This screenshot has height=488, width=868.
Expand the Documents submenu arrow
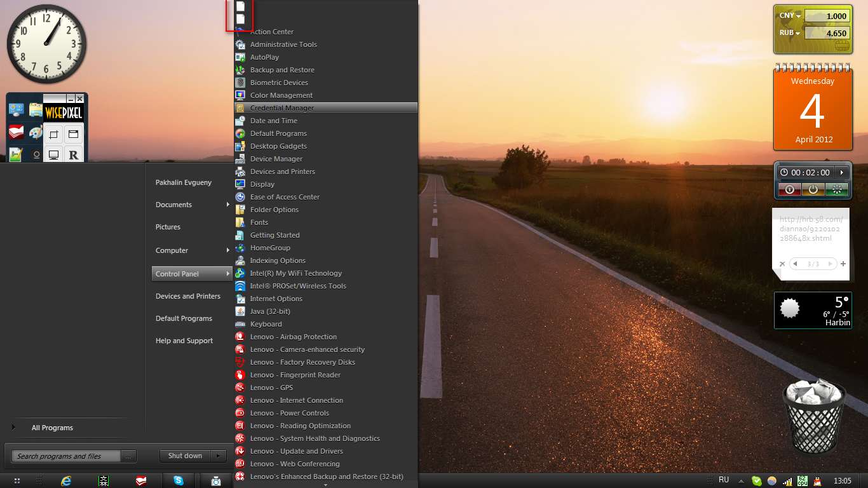(x=228, y=205)
